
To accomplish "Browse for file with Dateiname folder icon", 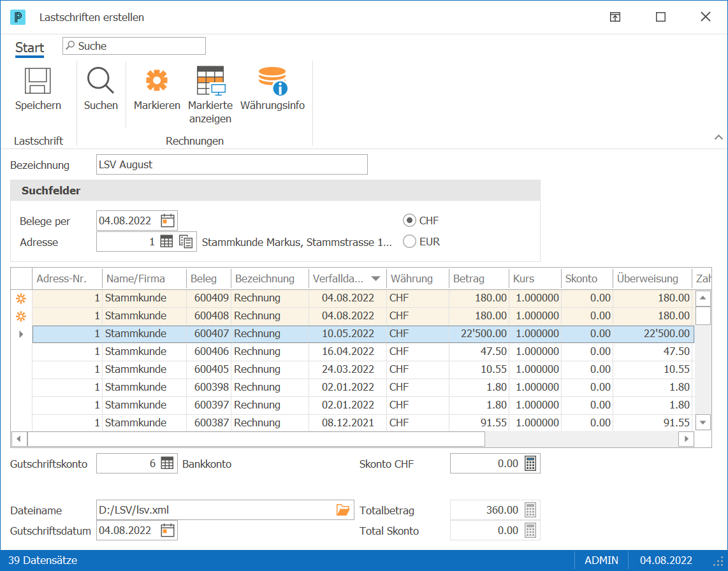I will [342, 510].
